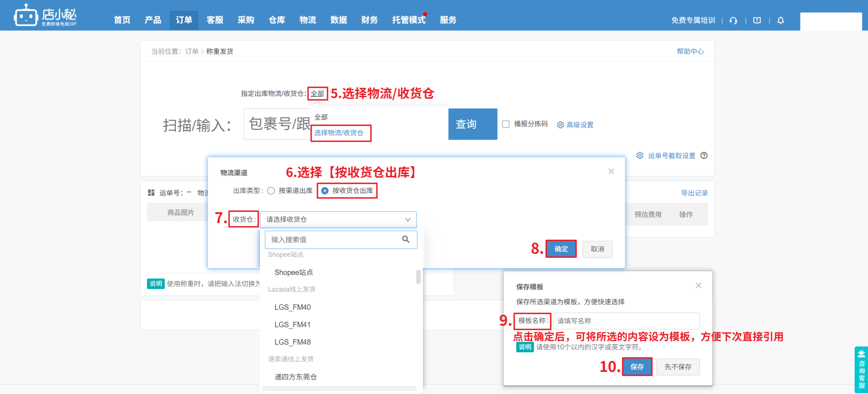Click the 模板名称 input field
Image resolution: width=868 pixels, height=394 pixels.
pos(625,321)
